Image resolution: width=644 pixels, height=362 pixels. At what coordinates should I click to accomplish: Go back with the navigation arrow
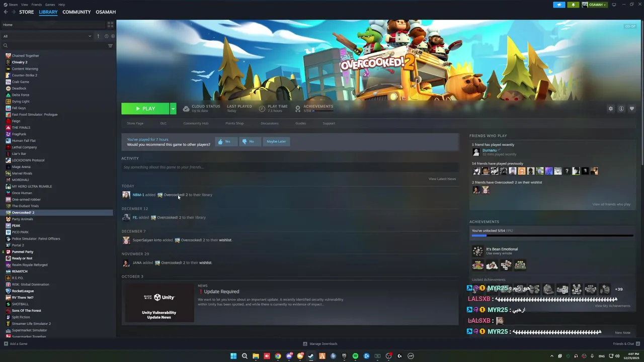coord(6,12)
